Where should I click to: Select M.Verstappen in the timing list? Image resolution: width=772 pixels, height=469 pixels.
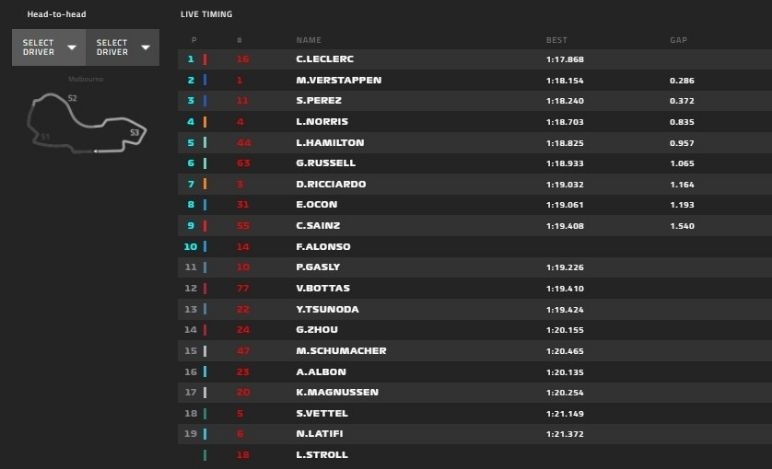tap(338, 80)
